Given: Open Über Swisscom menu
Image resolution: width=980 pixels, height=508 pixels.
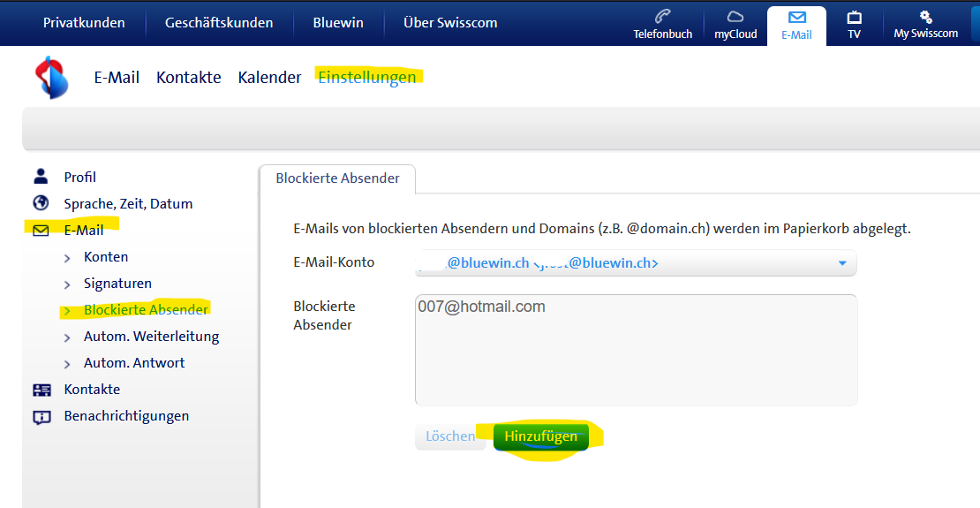Looking at the screenshot, I should 450,22.
